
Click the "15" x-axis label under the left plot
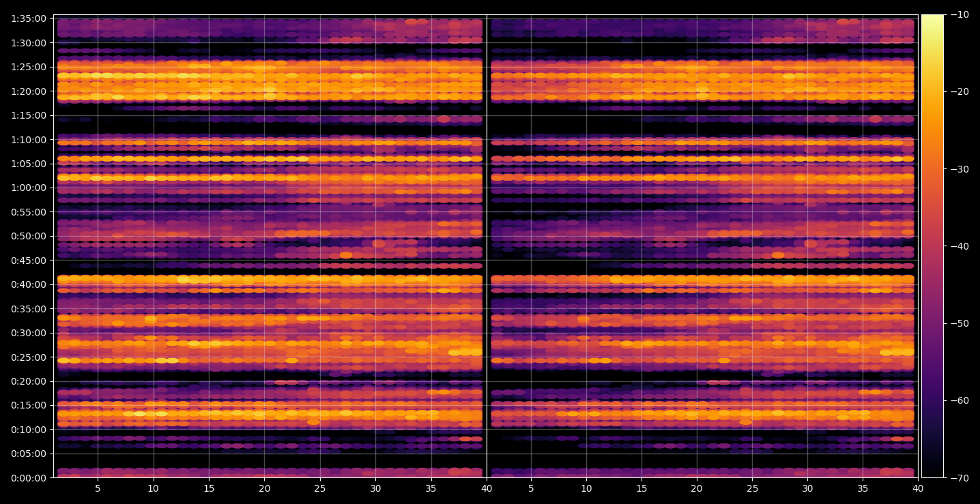(x=209, y=489)
